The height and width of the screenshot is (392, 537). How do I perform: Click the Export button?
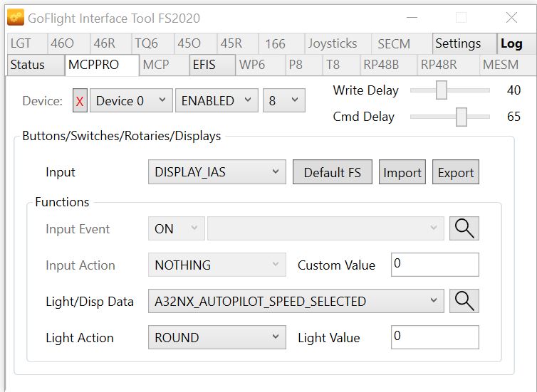pyautogui.click(x=456, y=172)
